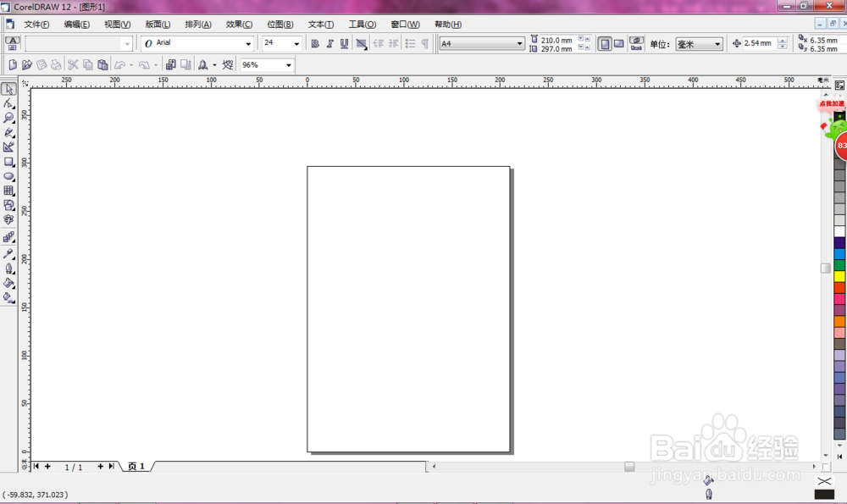
Task: Click the Undo arrow icon
Action: tap(120, 65)
